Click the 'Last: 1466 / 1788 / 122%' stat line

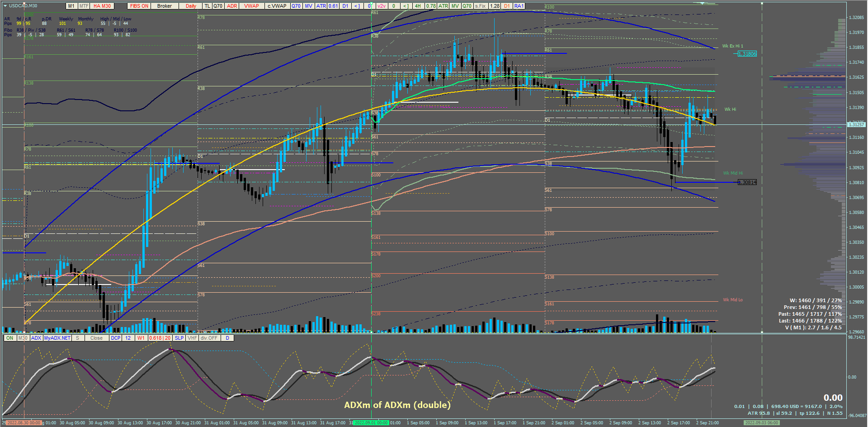coord(810,321)
